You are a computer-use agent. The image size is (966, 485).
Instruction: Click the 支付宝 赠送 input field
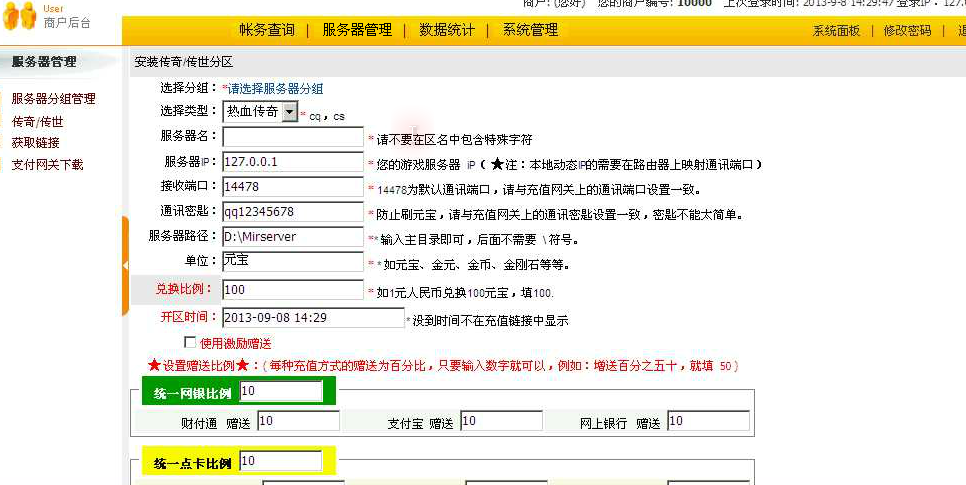pos(501,421)
